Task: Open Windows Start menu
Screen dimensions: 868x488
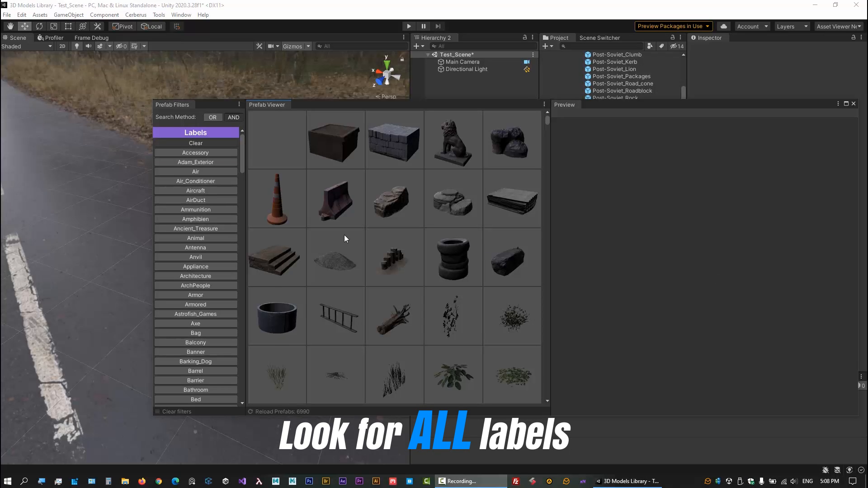Action: (8, 481)
